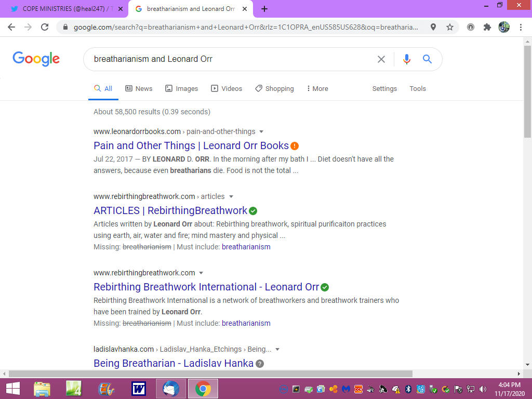The image size is (532, 399).
Task: Click the scroll-right arrow of horizontal scrollbar
Action: (x=519, y=374)
